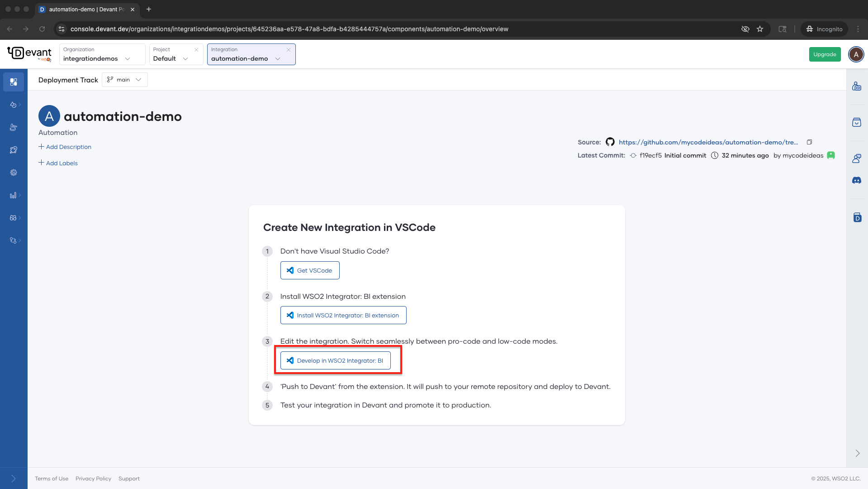Viewport: 868px width, 489px height.
Task: Clear the Project selection with X
Action: tap(196, 50)
